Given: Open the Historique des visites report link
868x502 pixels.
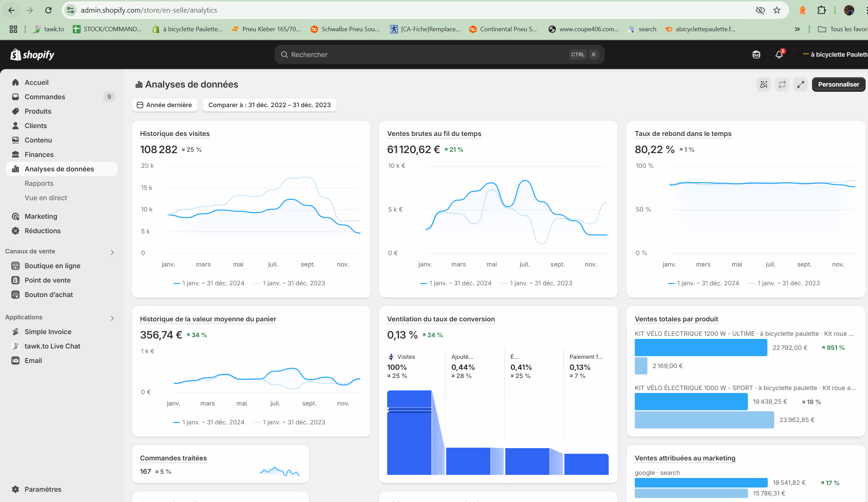Looking at the screenshot, I should (175, 134).
